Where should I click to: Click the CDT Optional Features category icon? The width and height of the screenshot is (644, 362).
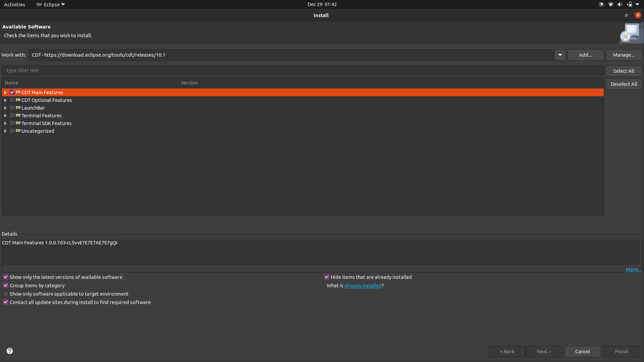[x=18, y=100]
